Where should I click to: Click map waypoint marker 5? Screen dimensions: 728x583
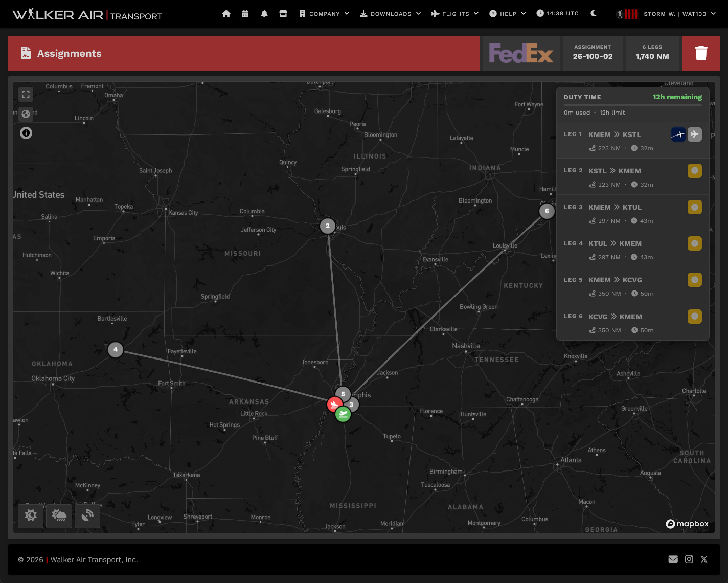[343, 394]
